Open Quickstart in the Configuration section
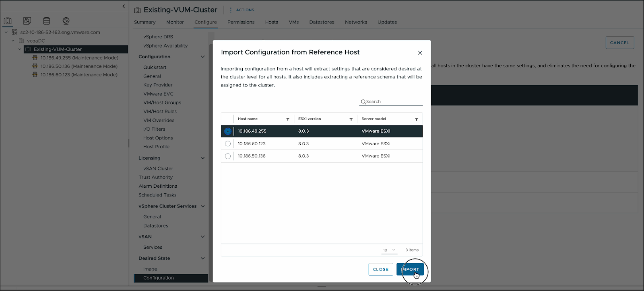 (155, 68)
